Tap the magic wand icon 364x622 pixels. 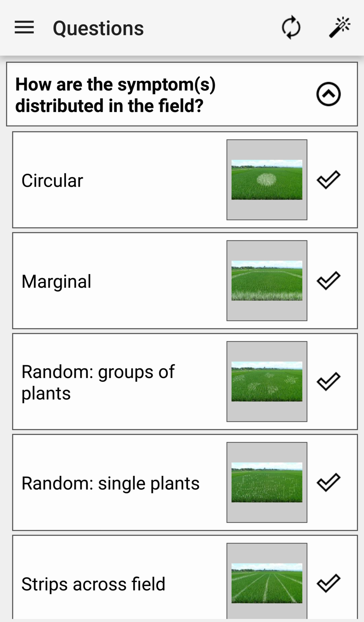(340, 27)
